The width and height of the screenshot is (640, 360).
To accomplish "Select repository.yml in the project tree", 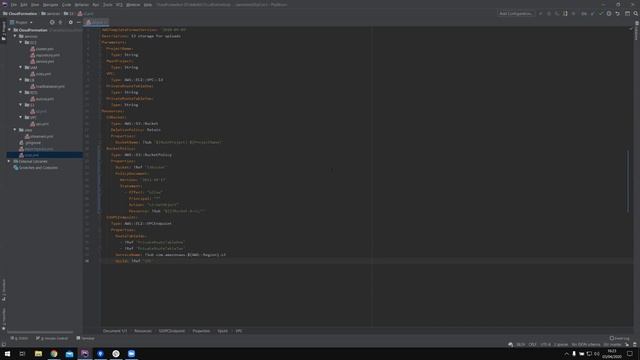I will 45,55.
